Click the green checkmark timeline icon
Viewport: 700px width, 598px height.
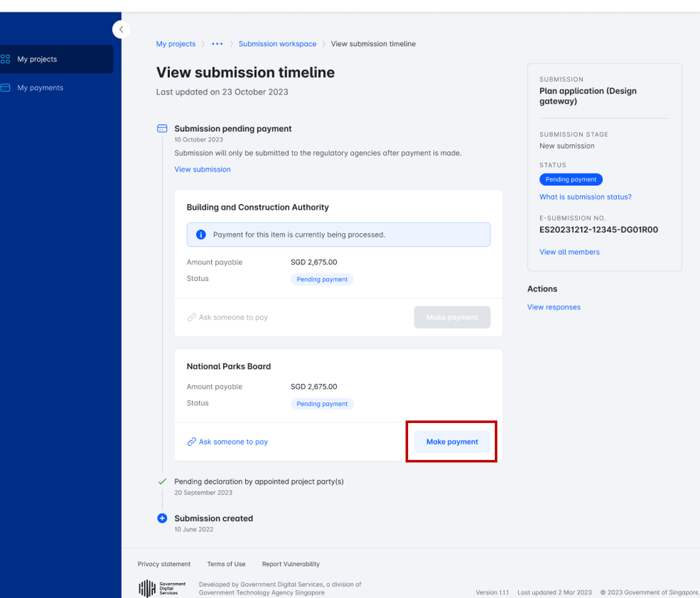coord(162,481)
